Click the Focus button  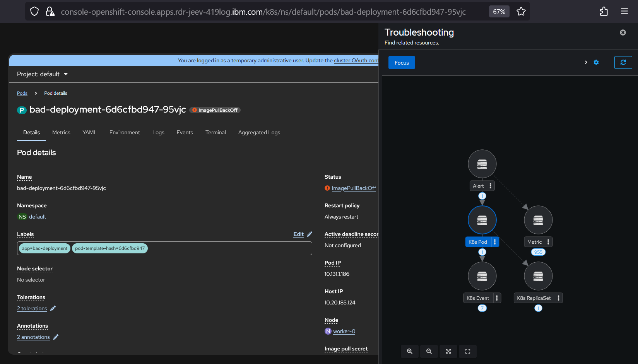(x=402, y=63)
